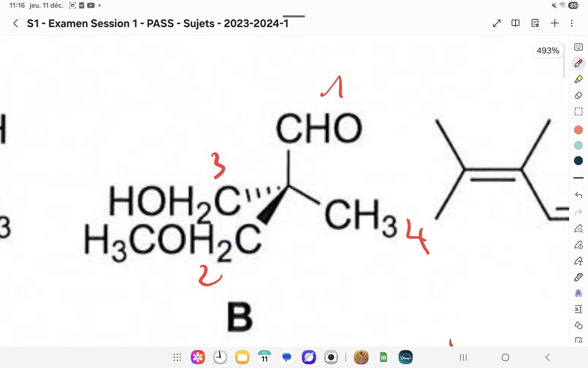The width and height of the screenshot is (588, 368).
Task: Go back using the left chevron
Action: 15,24
